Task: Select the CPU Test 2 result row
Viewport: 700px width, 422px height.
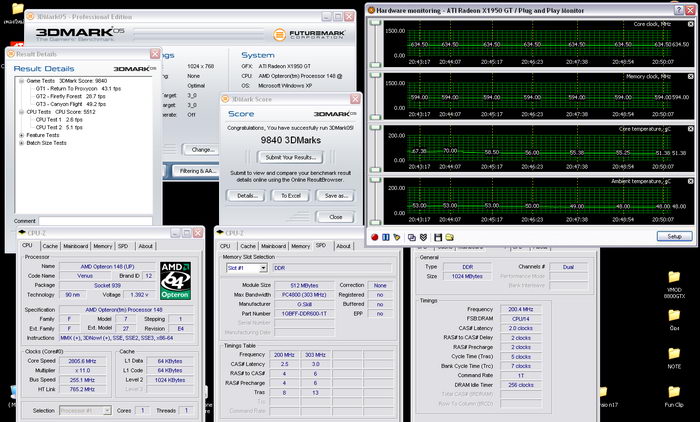Action: [x=59, y=127]
